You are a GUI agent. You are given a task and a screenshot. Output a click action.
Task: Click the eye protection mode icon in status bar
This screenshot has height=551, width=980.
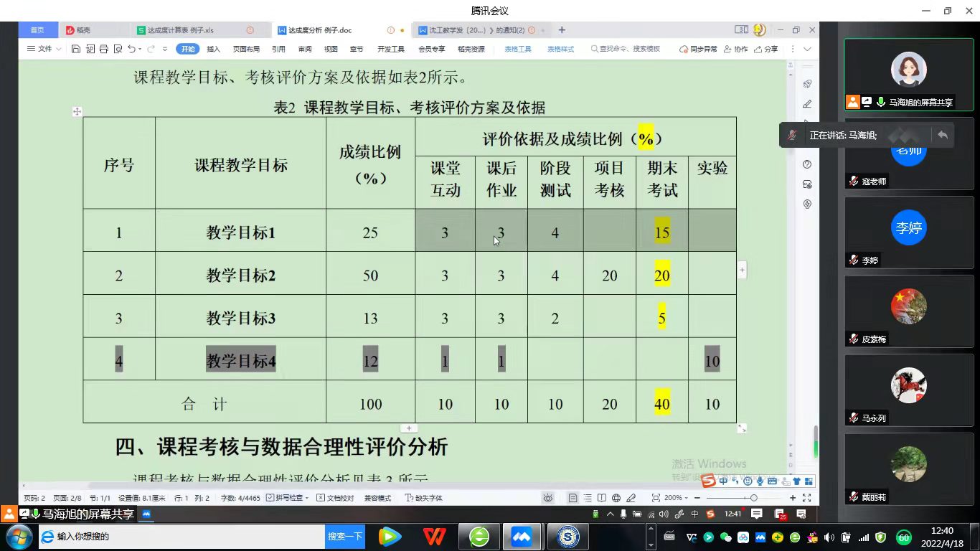(548, 498)
